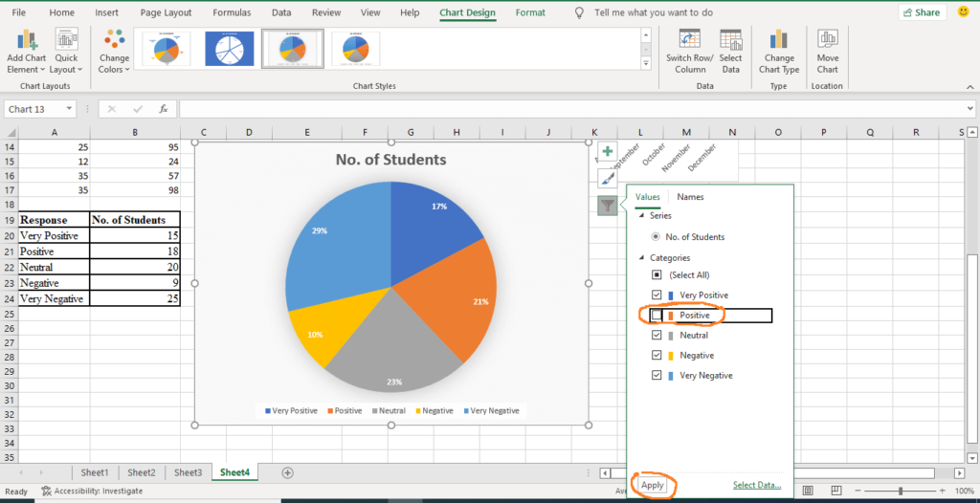Image resolution: width=980 pixels, height=503 pixels.
Task: Open the File tab
Action: click(x=19, y=12)
